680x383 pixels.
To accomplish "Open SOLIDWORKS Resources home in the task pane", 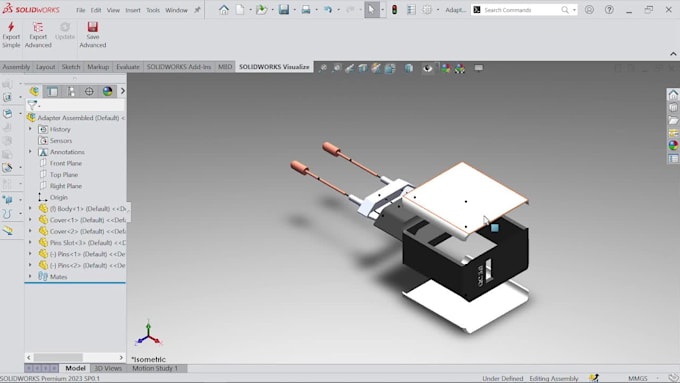I will [673, 95].
